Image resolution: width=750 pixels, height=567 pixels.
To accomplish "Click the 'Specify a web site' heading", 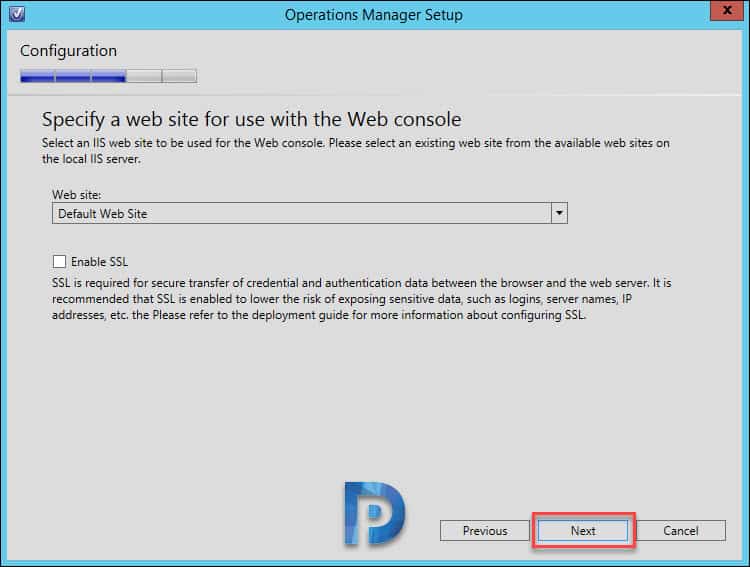I will click(252, 120).
